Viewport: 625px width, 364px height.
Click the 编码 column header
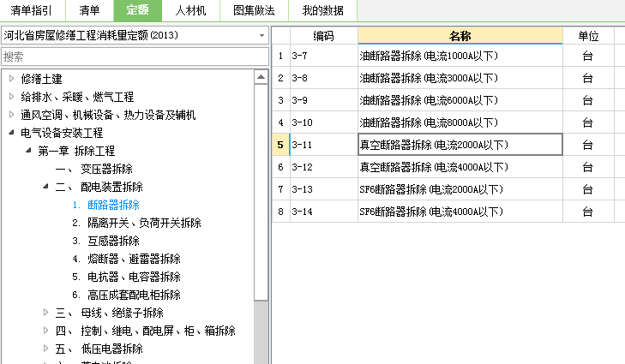click(x=324, y=36)
